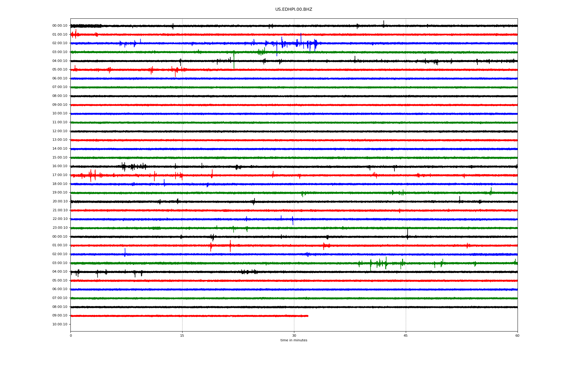Click the 'time in minutes' axis label
The width and height of the screenshot is (588, 368).
pyautogui.click(x=294, y=340)
